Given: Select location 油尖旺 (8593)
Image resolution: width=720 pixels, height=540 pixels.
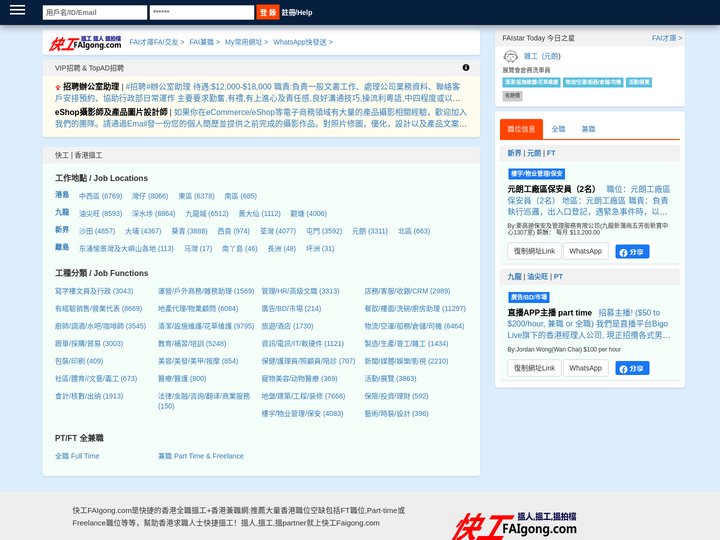Looking at the screenshot, I should click(101, 214).
